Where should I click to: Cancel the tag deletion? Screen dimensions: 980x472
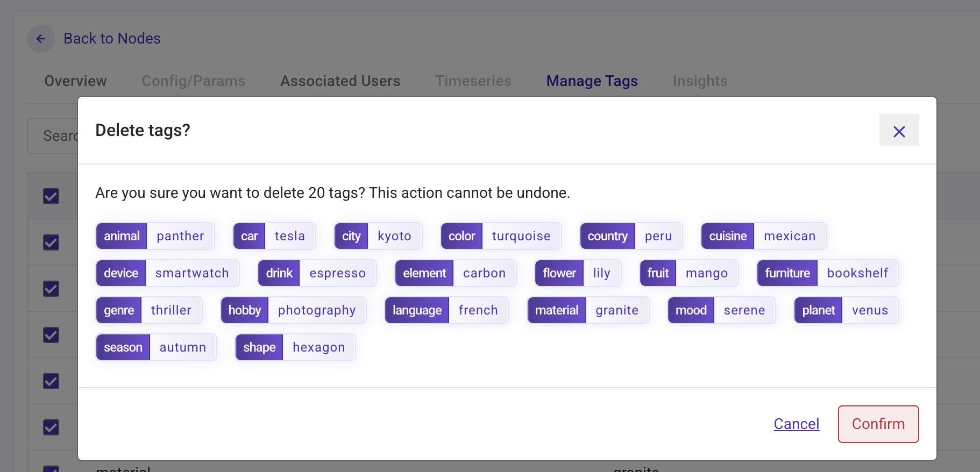796,424
